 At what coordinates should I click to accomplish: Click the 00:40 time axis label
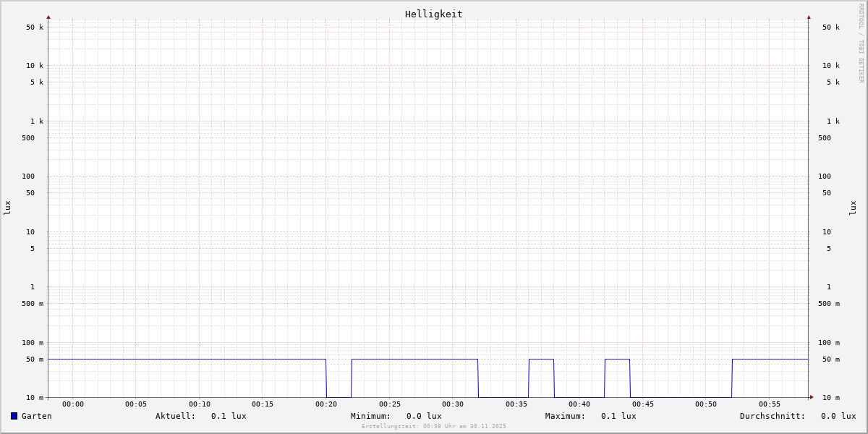click(579, 404)
